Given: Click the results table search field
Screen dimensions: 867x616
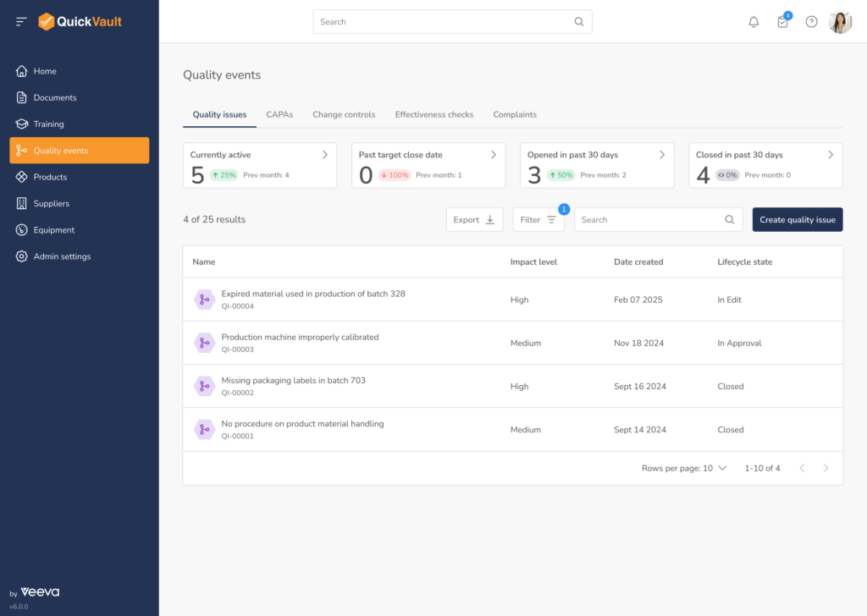Looking at the screenshot, I should coord(648,220).
